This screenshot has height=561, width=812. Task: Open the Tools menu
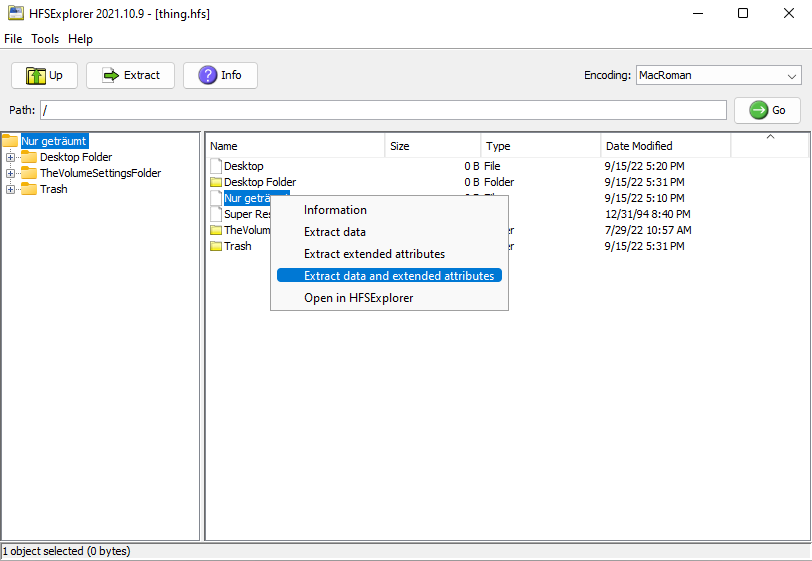pos(45,39)
